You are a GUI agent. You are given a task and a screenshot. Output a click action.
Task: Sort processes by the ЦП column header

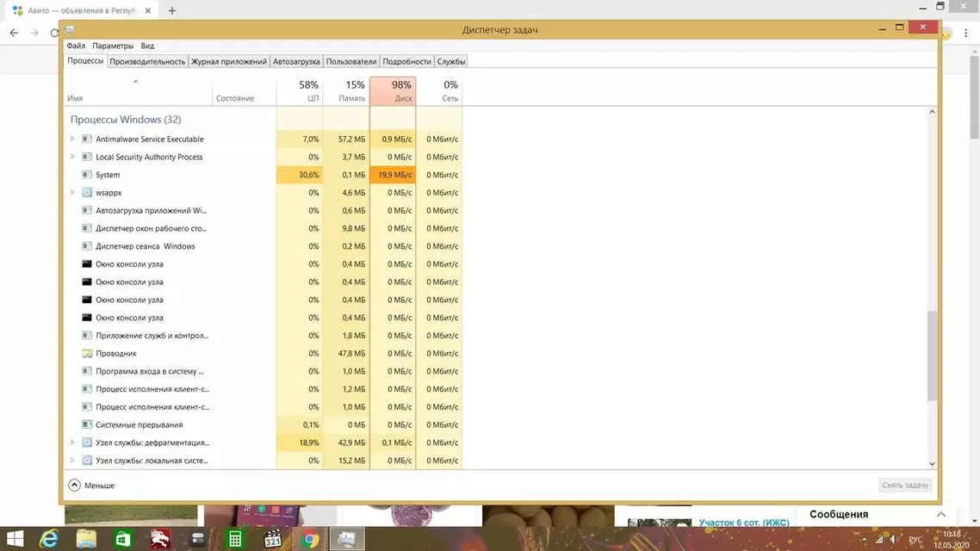click(300, 90)
